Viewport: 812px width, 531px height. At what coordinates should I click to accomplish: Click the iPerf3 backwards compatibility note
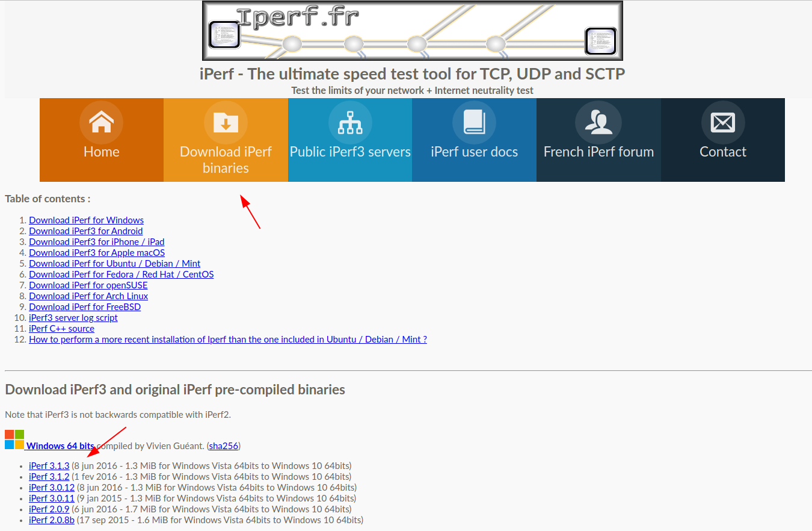coord(118,415)
